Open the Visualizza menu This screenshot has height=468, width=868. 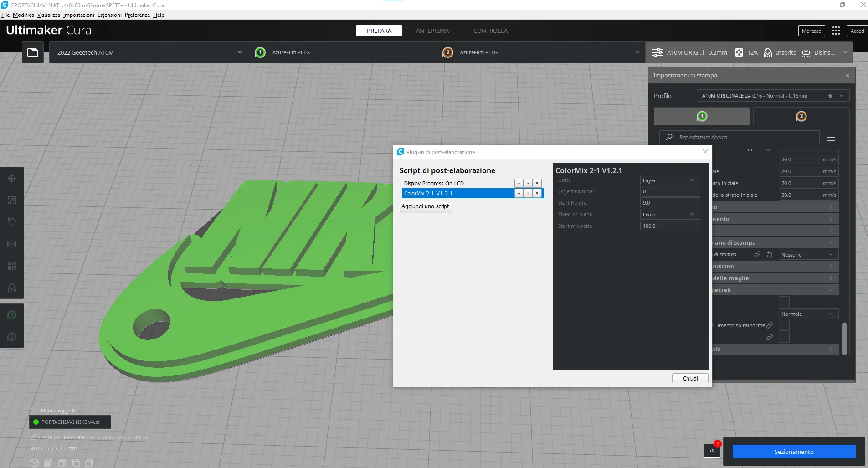49,15
